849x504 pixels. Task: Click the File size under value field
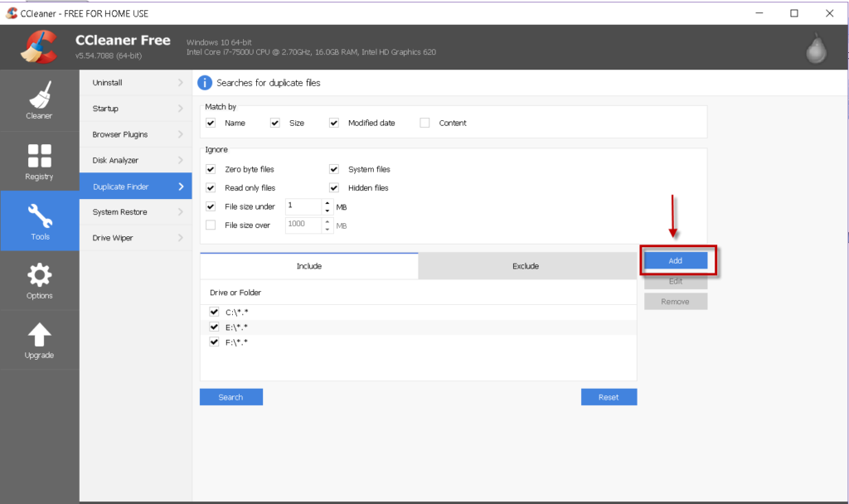303,206
